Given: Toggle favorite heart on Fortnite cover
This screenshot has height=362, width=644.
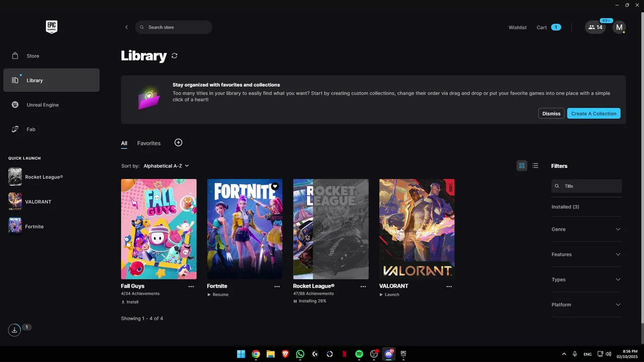Looking at the screenshot, I should coord(275,186).
